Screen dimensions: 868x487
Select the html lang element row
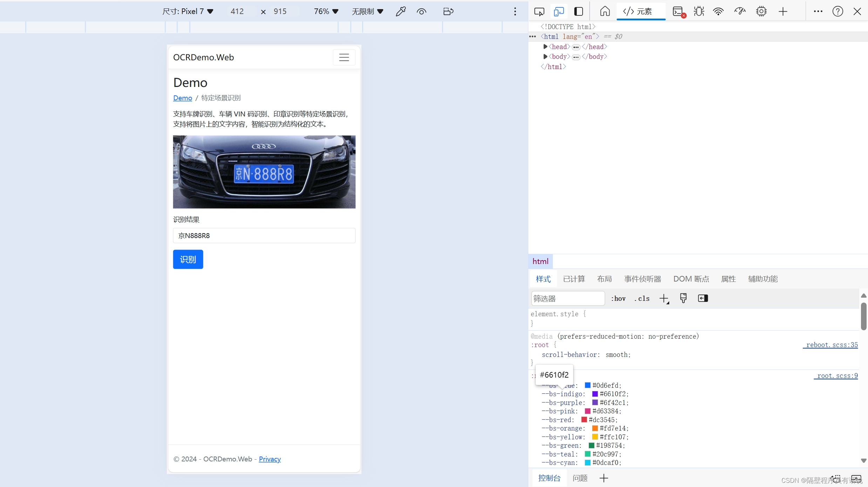[x=698, y=36]
